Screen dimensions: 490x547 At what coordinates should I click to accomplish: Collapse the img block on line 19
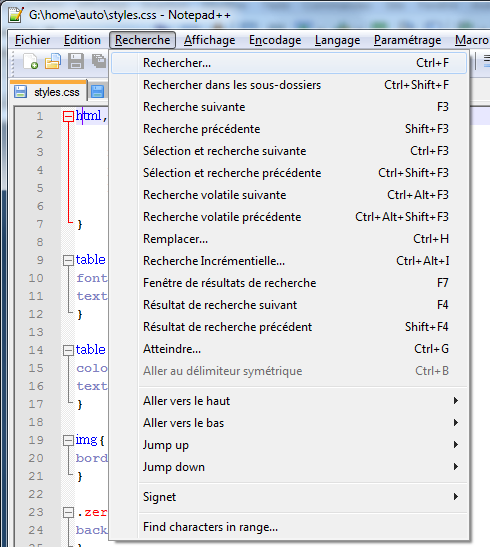click(x=68, y=440)
